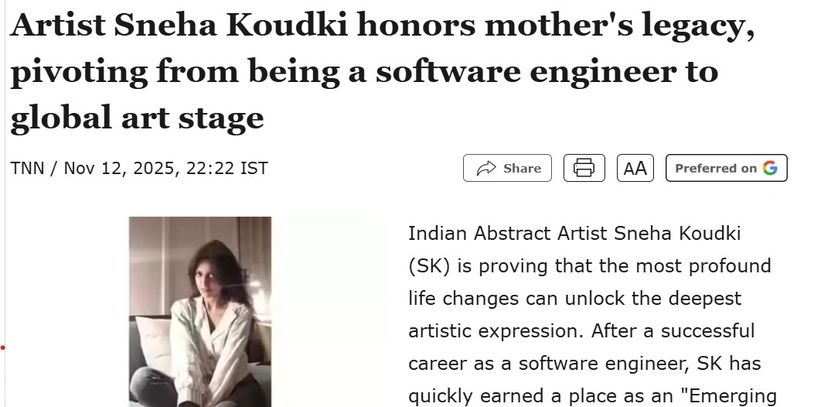Image resolution: width=814 pixels, height=407 pixels.
Task: Click the Nov 12, 2025 timestamp
Action: tap(122, 168)
